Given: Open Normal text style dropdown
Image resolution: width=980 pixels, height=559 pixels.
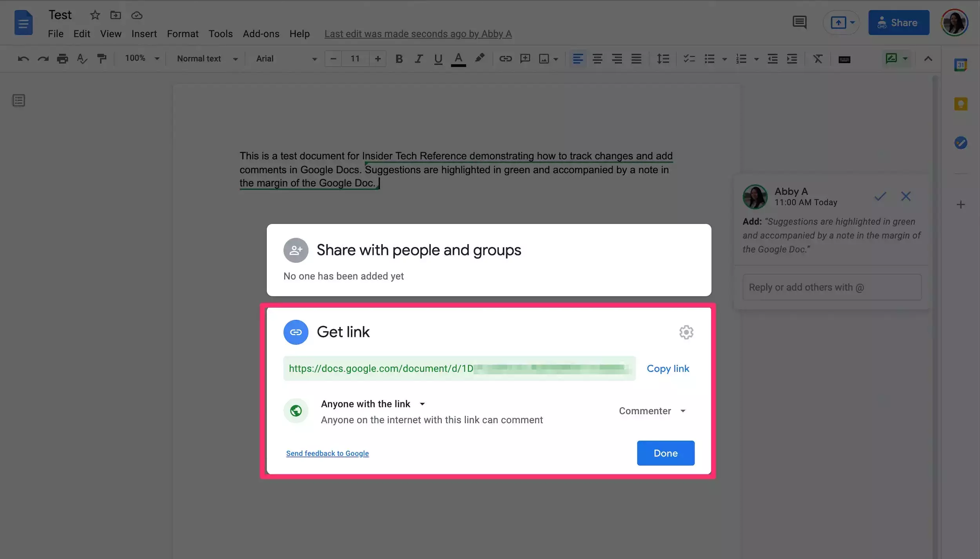Looking at the screenshot, I should [207, 59].
